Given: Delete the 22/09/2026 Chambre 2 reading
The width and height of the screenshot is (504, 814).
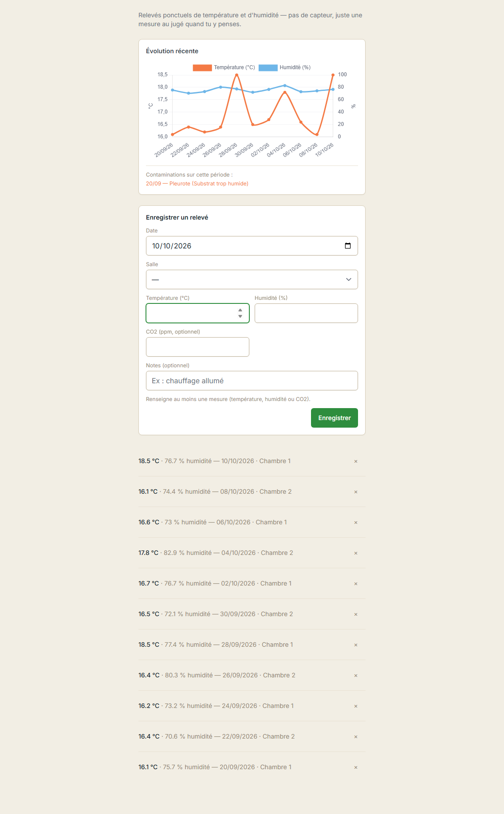Looking at the screenshot, I should coord(356,737).
